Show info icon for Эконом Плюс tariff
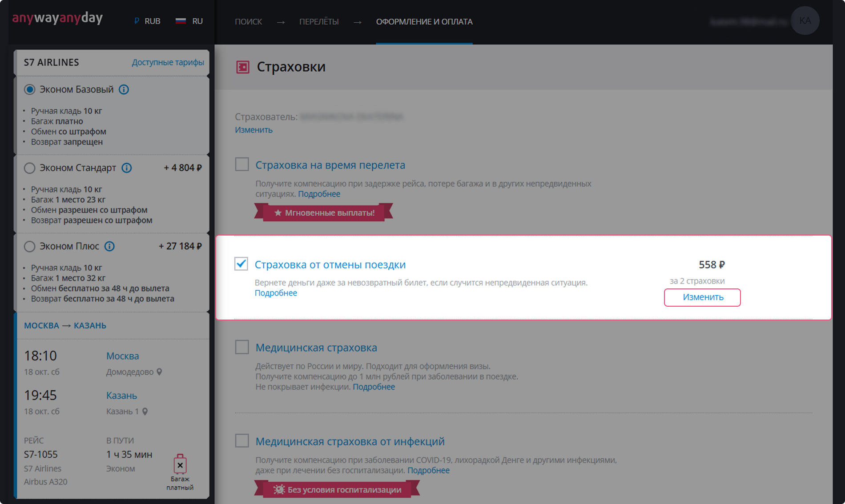845x504 pixels. pyautogui.click(x=109, y=246)
